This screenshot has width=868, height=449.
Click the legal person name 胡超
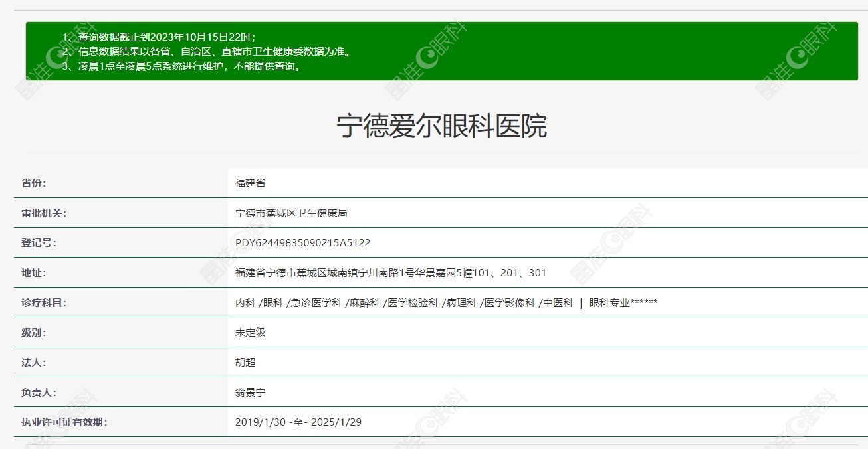coord(245,363)
